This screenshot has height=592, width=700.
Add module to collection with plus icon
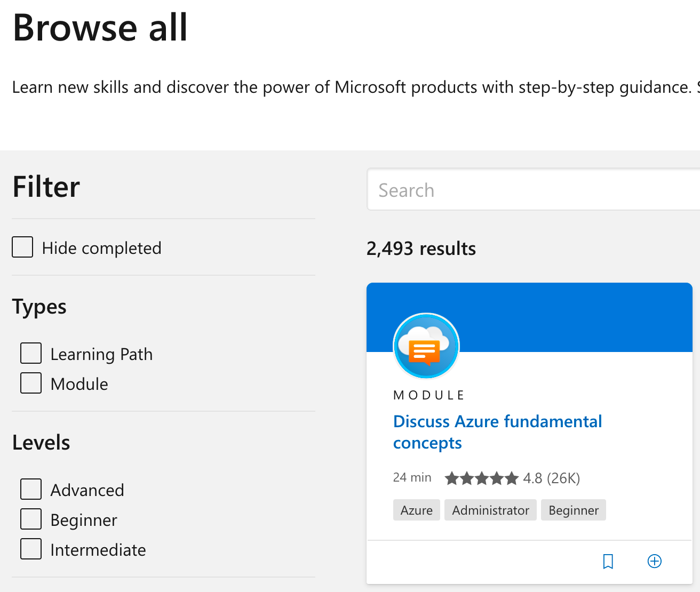click(654, 561)
